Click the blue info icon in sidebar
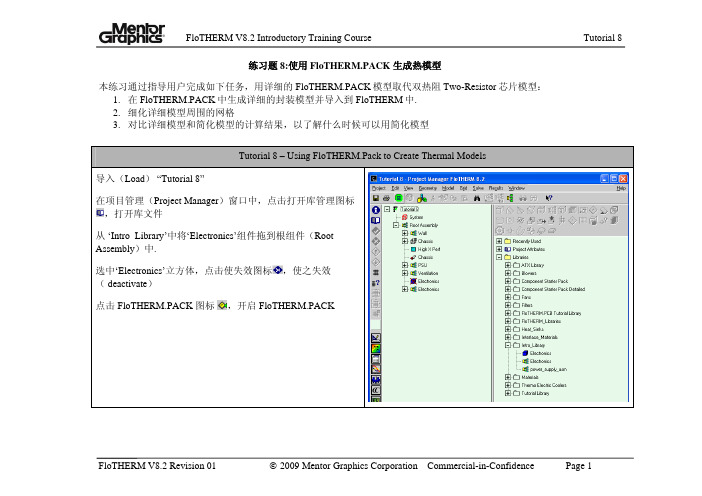702x496 pixels. point(376,210)
